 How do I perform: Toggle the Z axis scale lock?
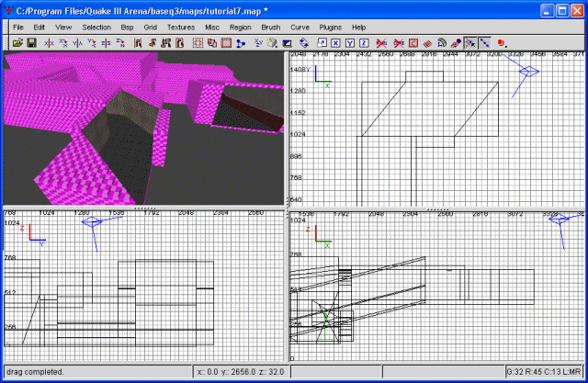[364, 43]
